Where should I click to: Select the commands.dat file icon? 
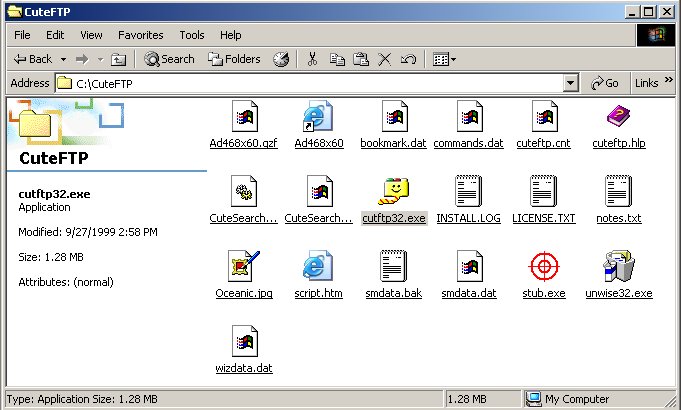(469, 116)
